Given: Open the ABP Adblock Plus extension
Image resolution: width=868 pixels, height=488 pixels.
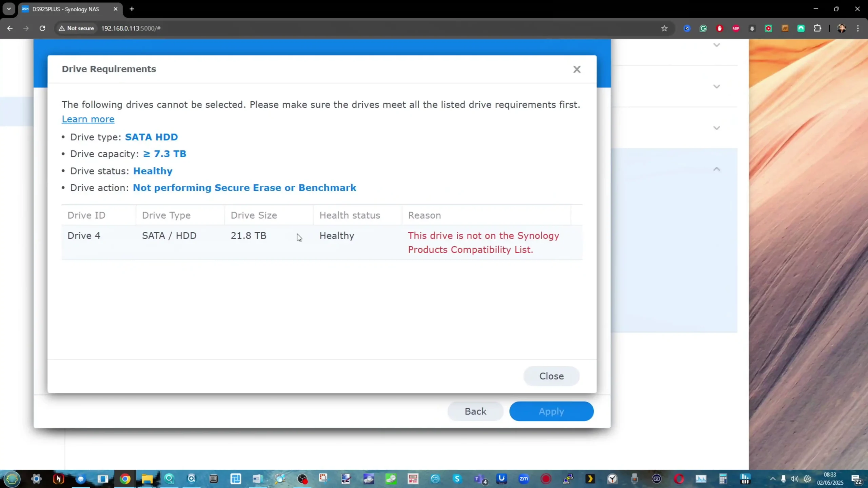Looking at the screenshot, I should click(736, 28).
